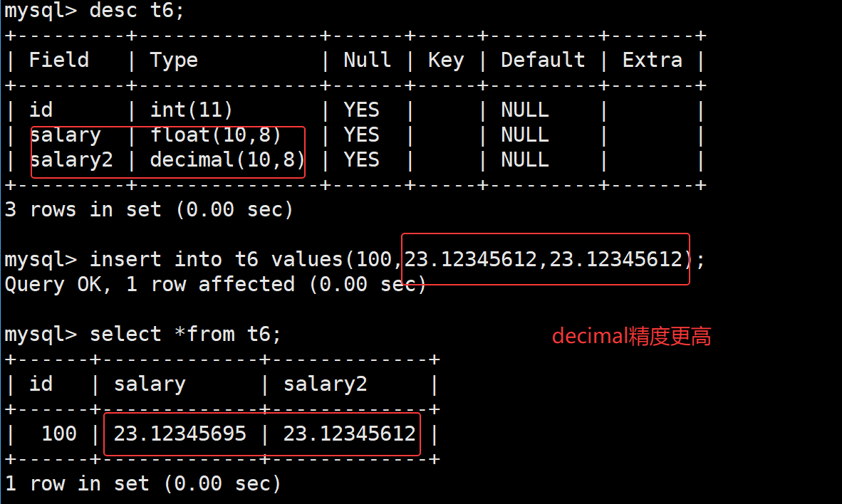This screenshot has height=504, width=842.
Task: Click the 'Key' column header
Action: (x=446, y=61)
